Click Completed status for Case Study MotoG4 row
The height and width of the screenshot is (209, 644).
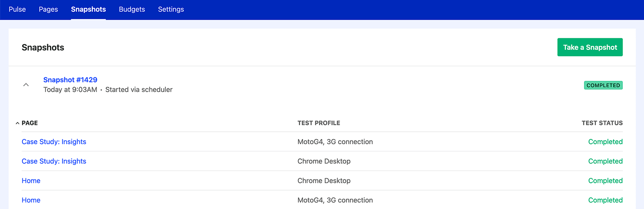point(605,142)
